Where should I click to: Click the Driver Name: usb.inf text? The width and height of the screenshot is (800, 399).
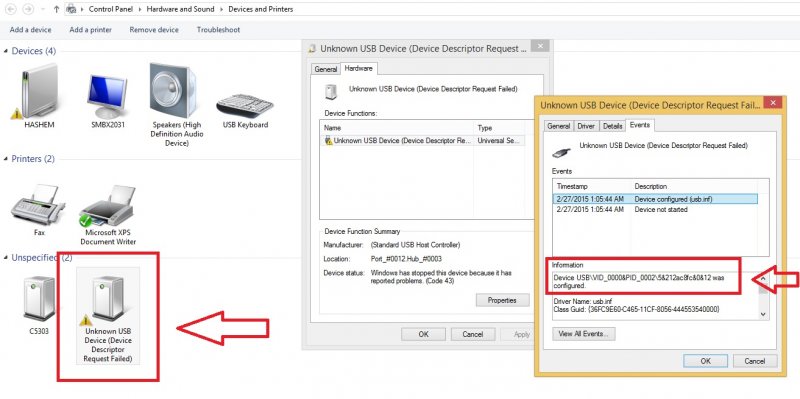click(582, 301)
